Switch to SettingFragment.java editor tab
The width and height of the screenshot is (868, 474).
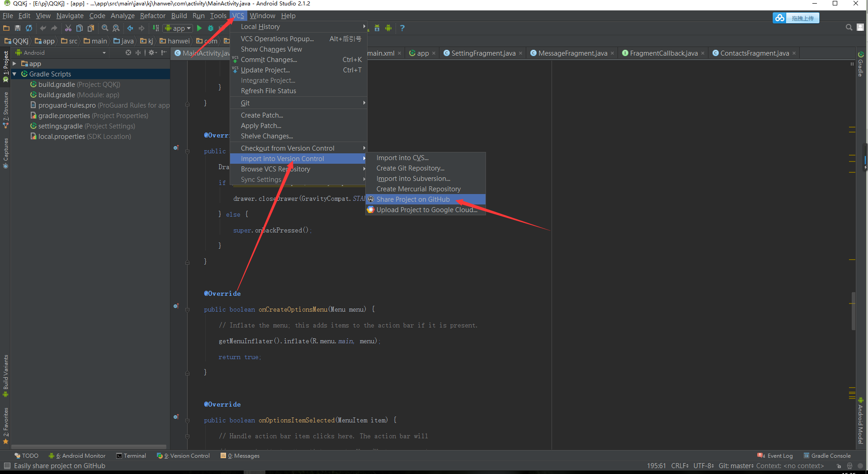(483, 53)
